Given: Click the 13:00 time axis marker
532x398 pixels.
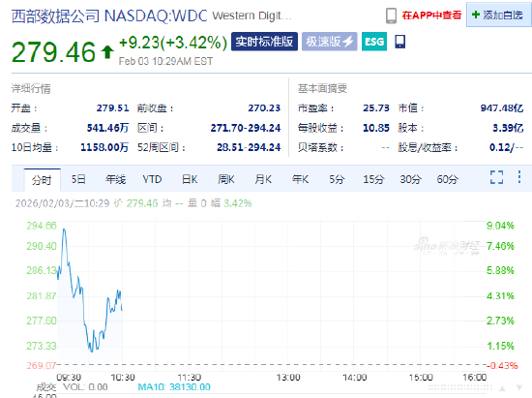Looking at the screenshot, I should point(288,378).
